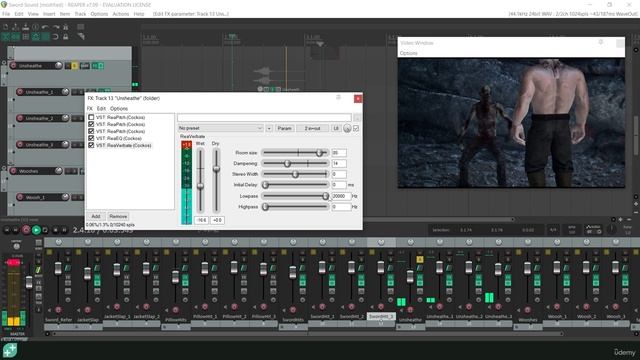Open the File menu
The height and width of the screenshot is (360, 640).
point(6,14)
